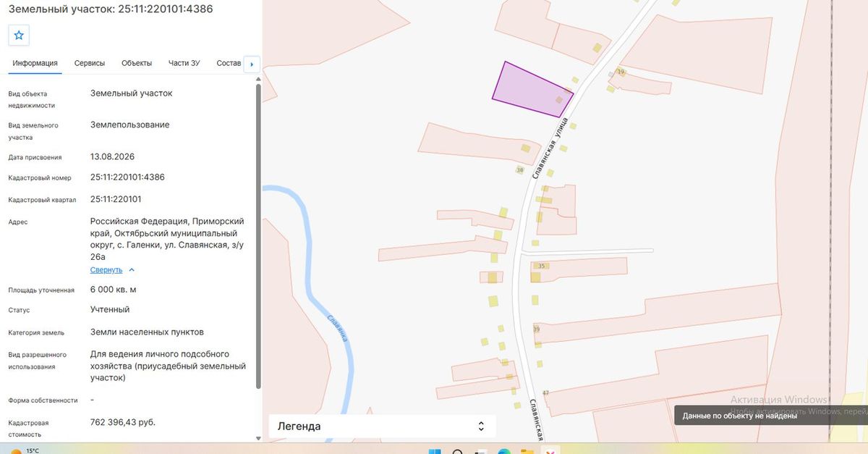Click house number 19 on the map
The width and height of the screenshot is (868, 454).
coord(621,72)
